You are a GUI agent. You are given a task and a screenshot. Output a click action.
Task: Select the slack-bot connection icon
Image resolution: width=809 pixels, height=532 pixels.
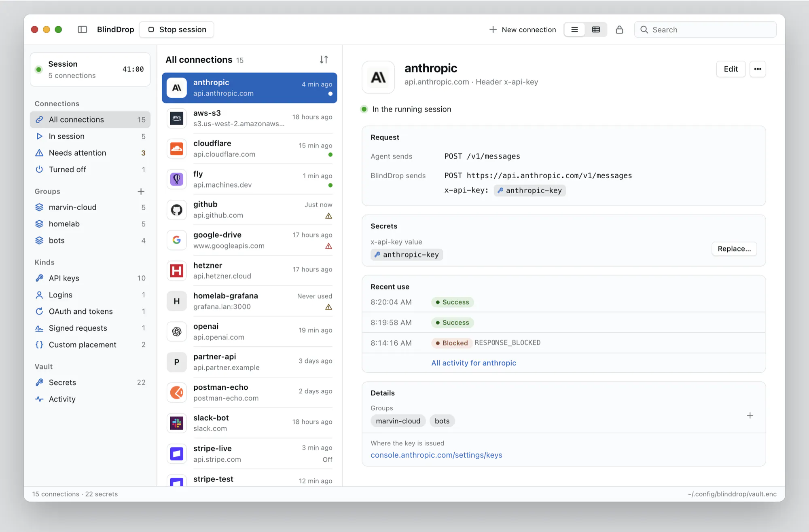point(177,423)
